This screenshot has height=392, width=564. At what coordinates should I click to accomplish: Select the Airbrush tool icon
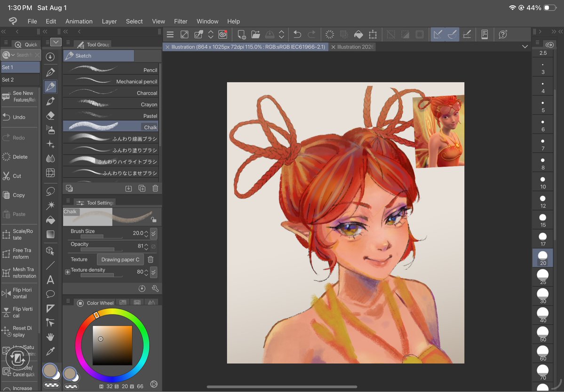tap(50, 130)
